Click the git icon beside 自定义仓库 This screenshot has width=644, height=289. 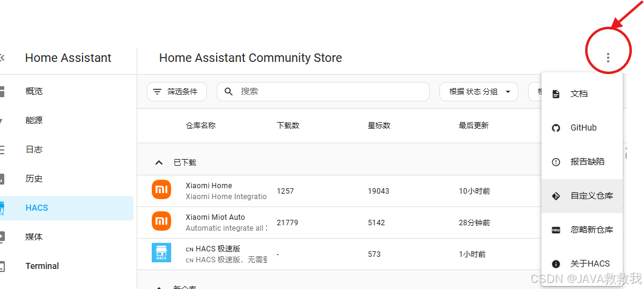pyautogui.click(x=556, y=196)
